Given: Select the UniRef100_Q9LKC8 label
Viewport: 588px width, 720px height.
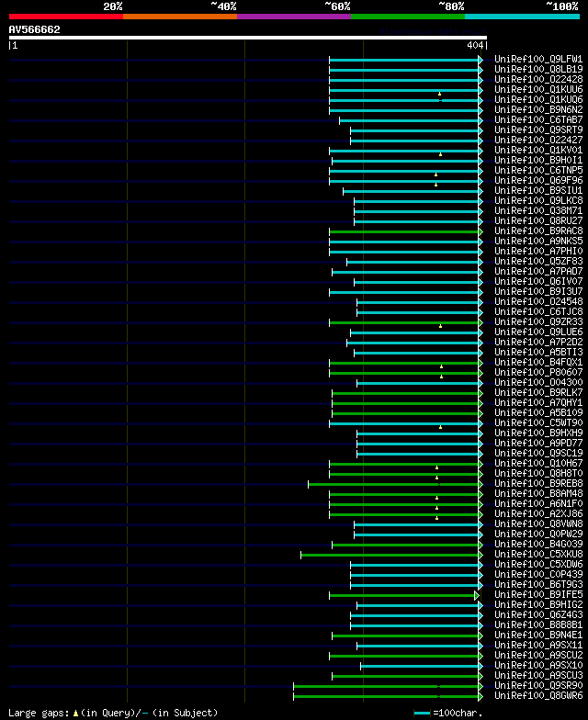Looking at the screenshot, I should 538,200.
